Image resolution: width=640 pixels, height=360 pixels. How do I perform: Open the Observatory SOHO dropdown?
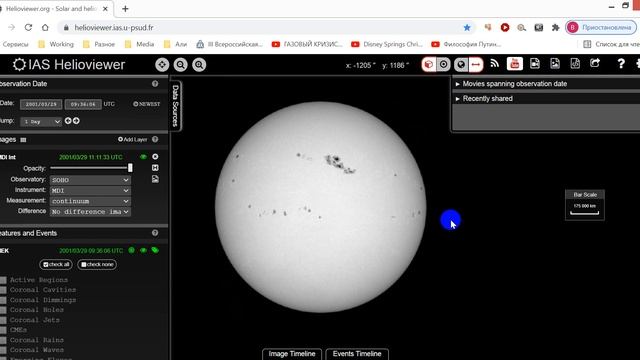(90, 180)
